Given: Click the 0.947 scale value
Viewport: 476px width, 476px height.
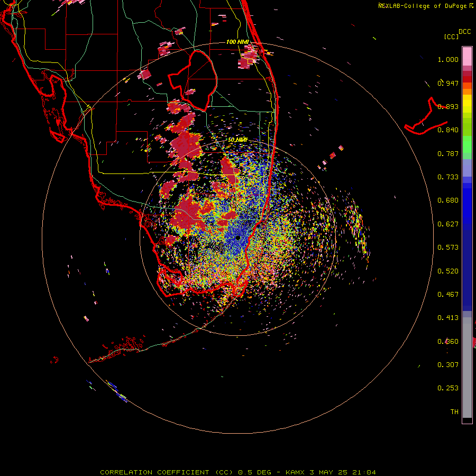Looking at the screenshot, I should (x=448, y=83).
